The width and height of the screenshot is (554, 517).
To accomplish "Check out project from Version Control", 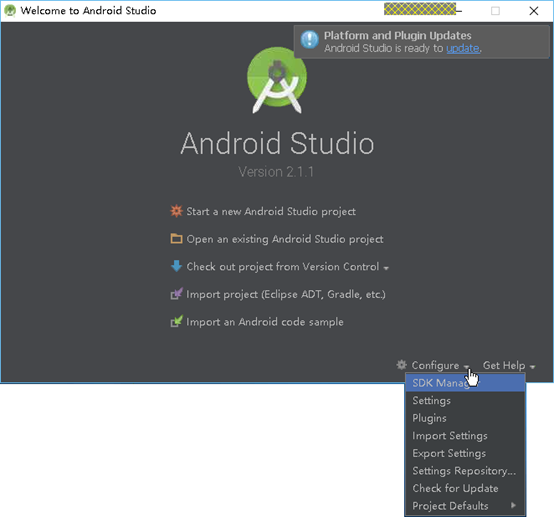I will tap(283, 266).
